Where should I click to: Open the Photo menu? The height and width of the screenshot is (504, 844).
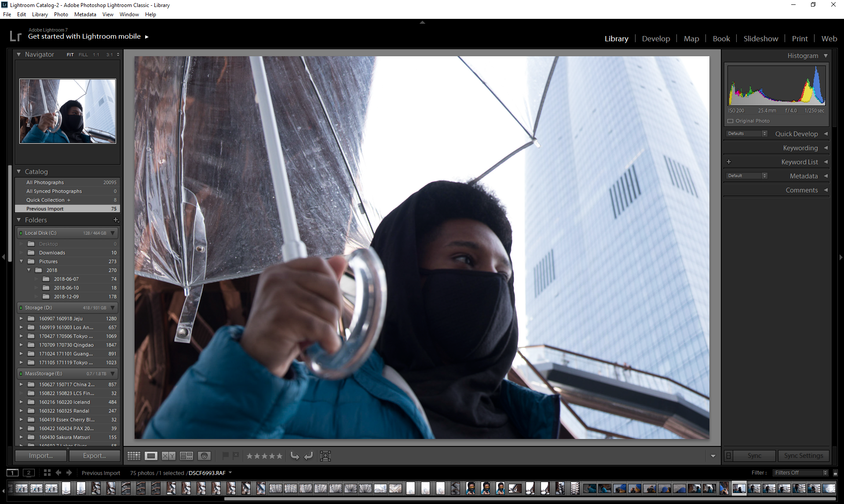(61, 15)
